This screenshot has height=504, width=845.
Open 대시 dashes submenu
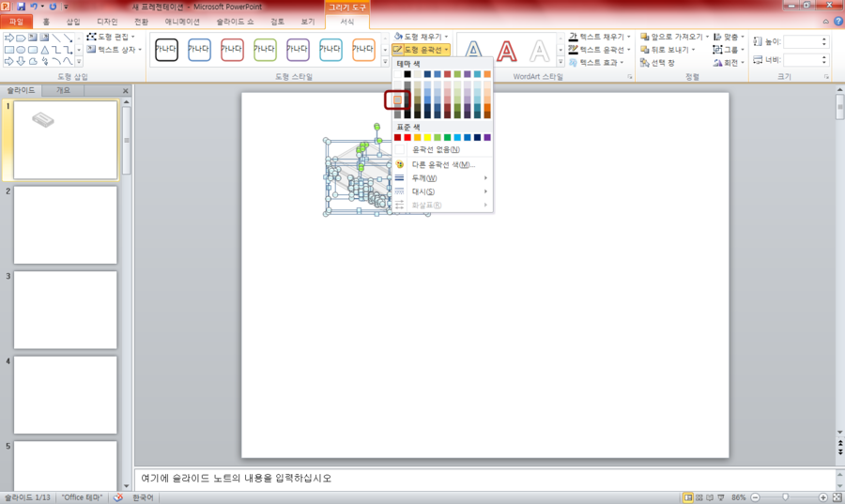coord(442,191)
